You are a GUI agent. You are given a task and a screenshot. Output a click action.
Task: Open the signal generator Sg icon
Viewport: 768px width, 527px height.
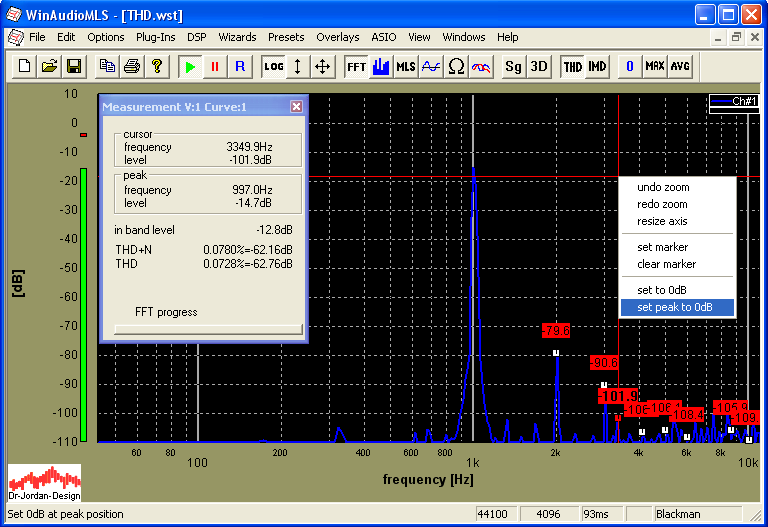(513, 67)
